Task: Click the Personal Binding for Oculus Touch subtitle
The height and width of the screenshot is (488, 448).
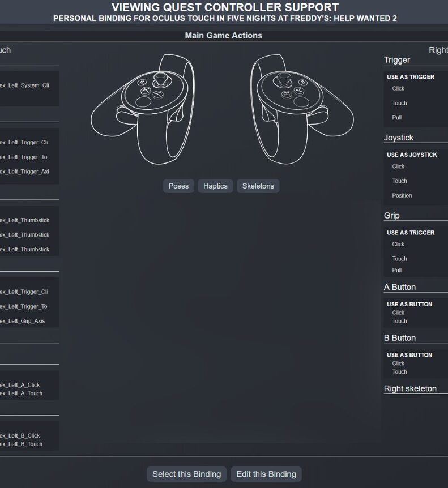Action: point(225,18)
